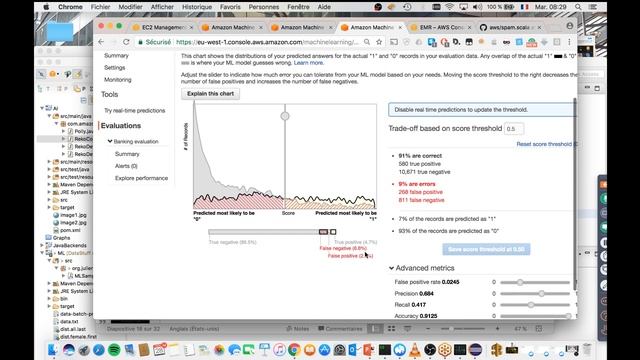The image size is (640, 360).
Task: Launch Spotify from the Dock
Action: click(114, 350)
